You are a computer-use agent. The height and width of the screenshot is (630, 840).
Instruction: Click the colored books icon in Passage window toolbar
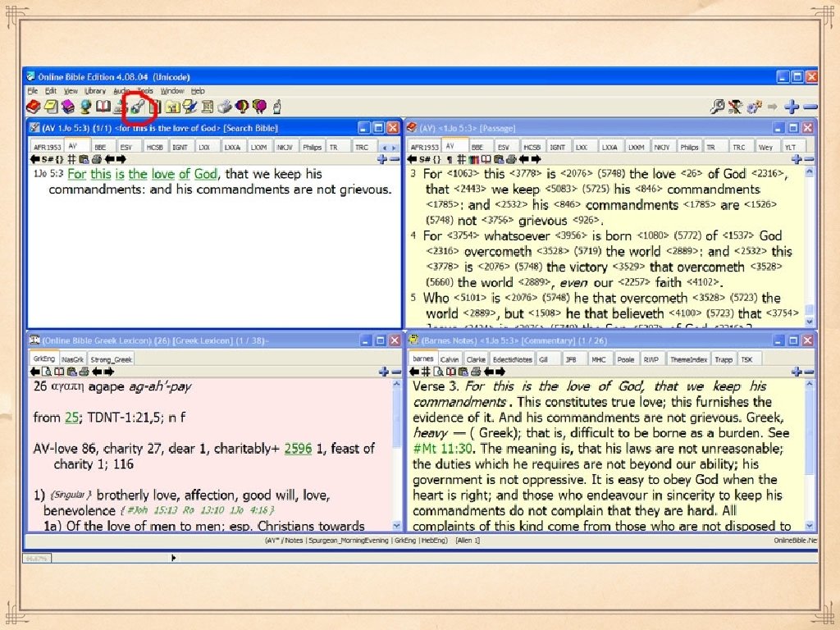(x=474, y=159)
